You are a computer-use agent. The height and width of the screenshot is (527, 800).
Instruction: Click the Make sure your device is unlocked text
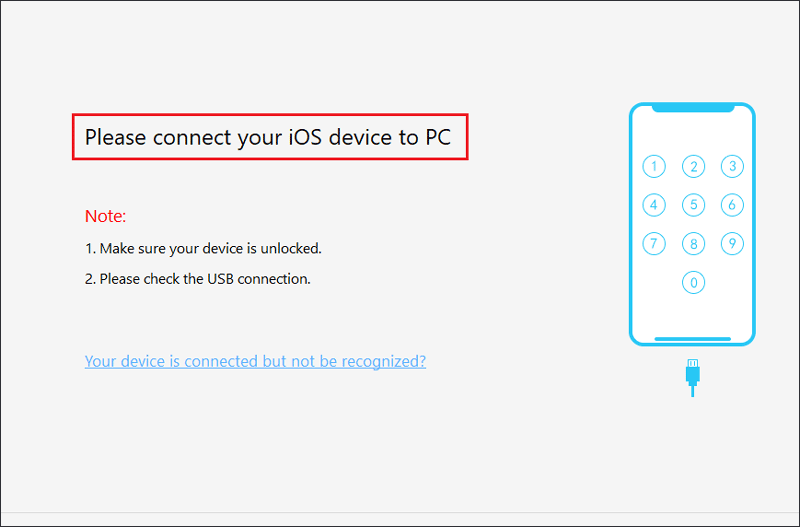coord(203,249)
